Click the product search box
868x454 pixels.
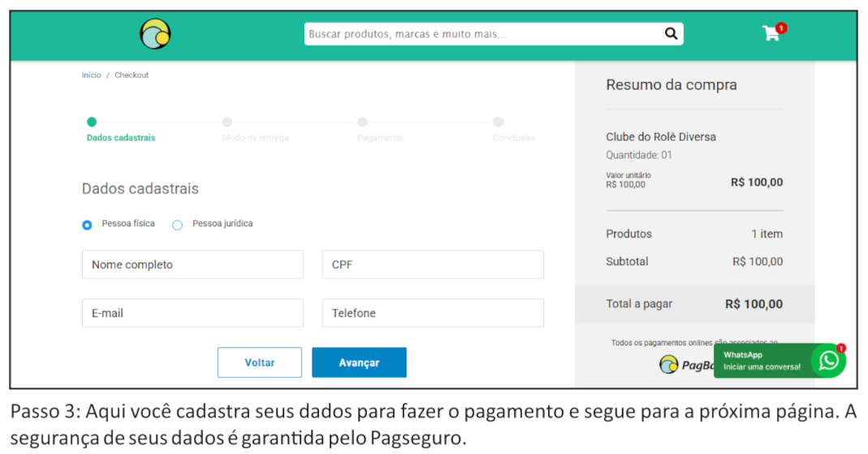pyautogui.click(x=483, y=34)
